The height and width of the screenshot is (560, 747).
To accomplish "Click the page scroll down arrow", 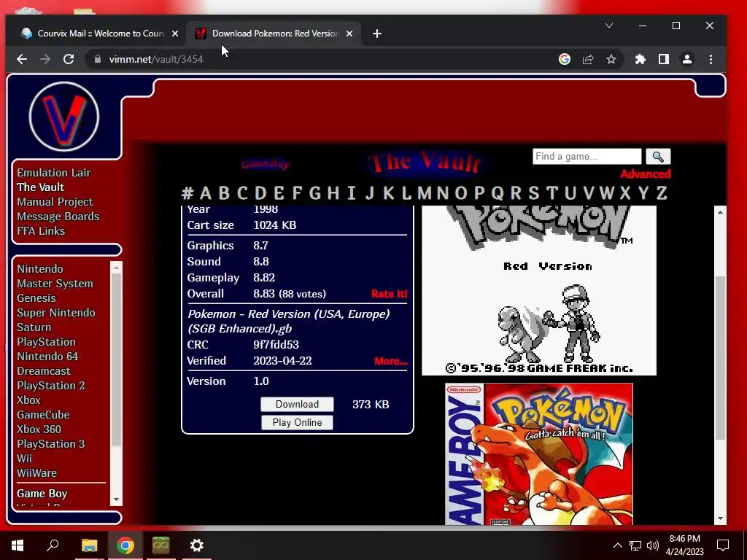I will pyautogui.click(x=720, y=518).
